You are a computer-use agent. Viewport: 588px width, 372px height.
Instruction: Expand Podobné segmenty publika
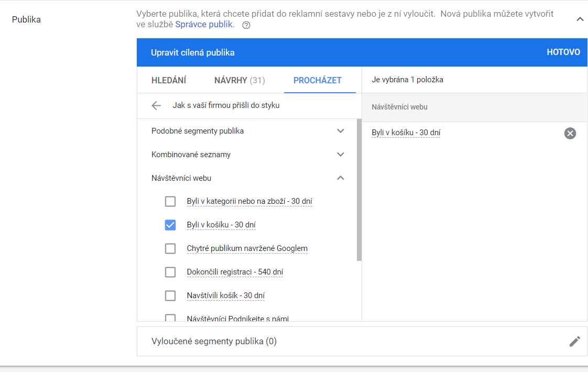[x=341, y=131]
